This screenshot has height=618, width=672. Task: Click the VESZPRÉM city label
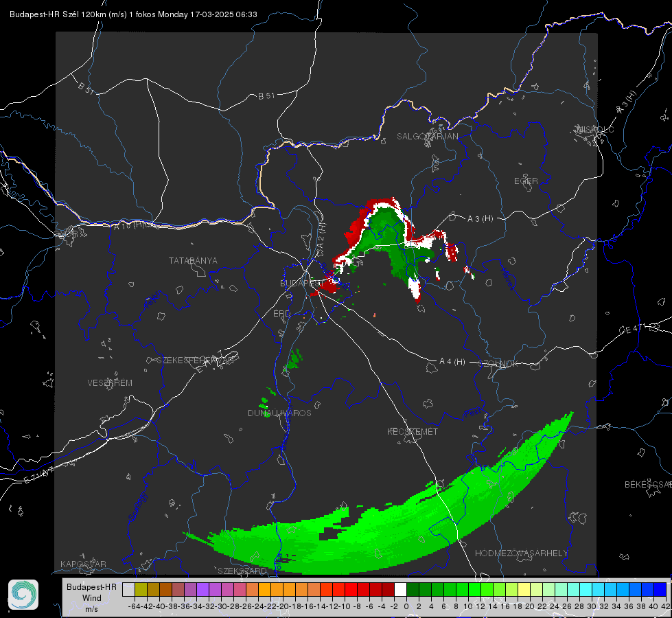pyautogui.click(x=110, y=382)
